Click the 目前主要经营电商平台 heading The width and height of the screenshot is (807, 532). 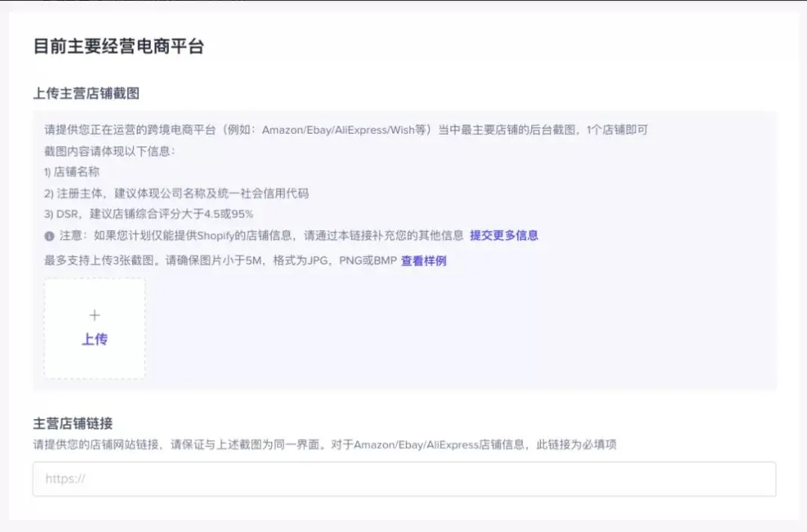click(x=118, y=46)
